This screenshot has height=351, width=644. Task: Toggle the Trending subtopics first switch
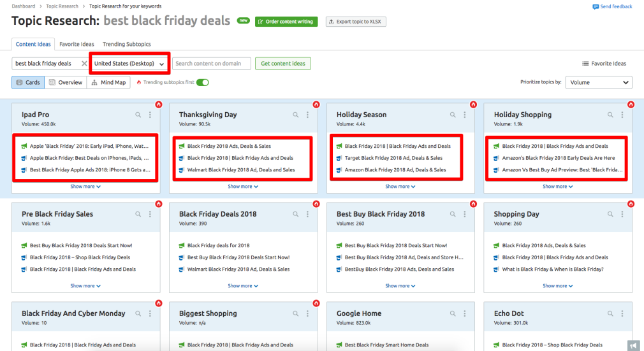tap(203, 82)
